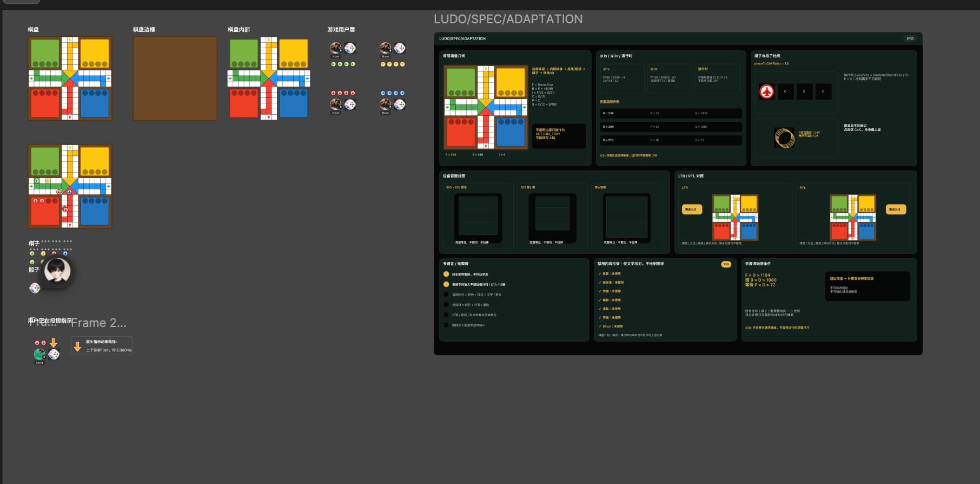Click the 棋盘边框 frame label
Viewport: 980px width, 484px height.
tap(144, 30)
